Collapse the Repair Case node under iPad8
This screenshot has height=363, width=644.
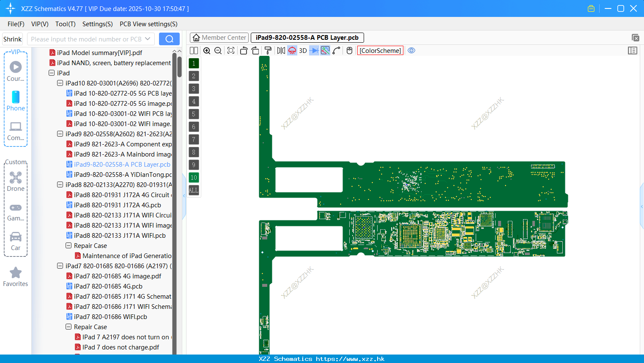coord(69,245)
